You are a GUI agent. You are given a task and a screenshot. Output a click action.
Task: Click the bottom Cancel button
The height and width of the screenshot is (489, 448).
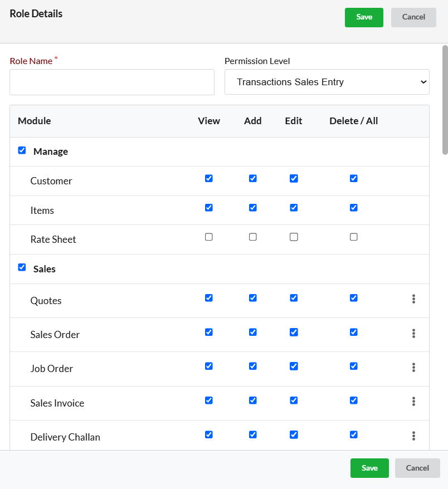417,468
